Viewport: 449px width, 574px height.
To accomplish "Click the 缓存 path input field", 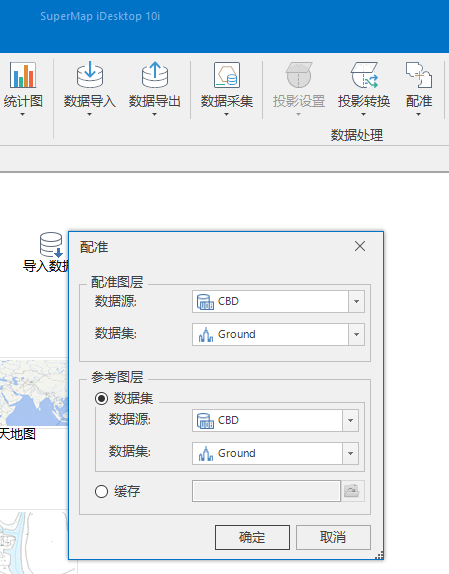I will (x=266, y=491).
